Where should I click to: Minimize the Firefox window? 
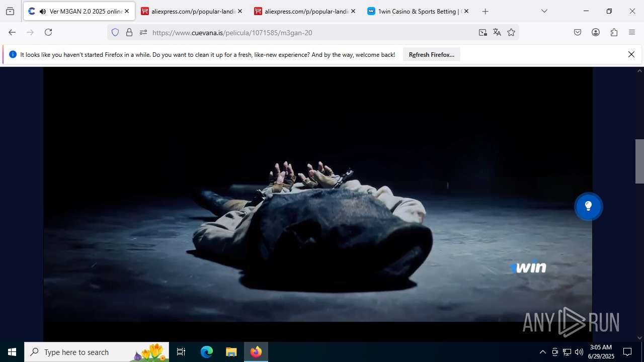586,11
